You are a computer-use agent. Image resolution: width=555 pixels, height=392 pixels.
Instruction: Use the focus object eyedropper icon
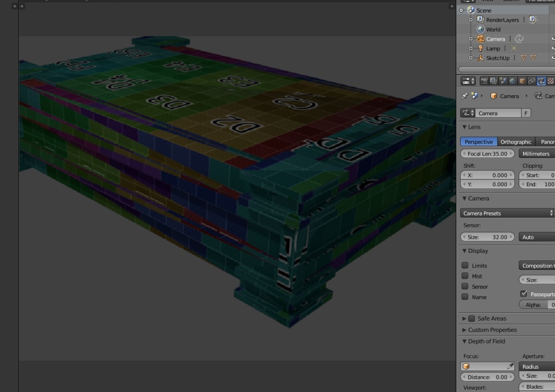coord(509,367)
